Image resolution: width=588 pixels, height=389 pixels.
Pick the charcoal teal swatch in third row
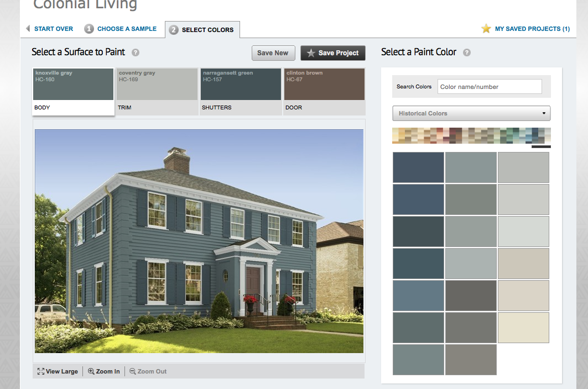pos(418,231)
